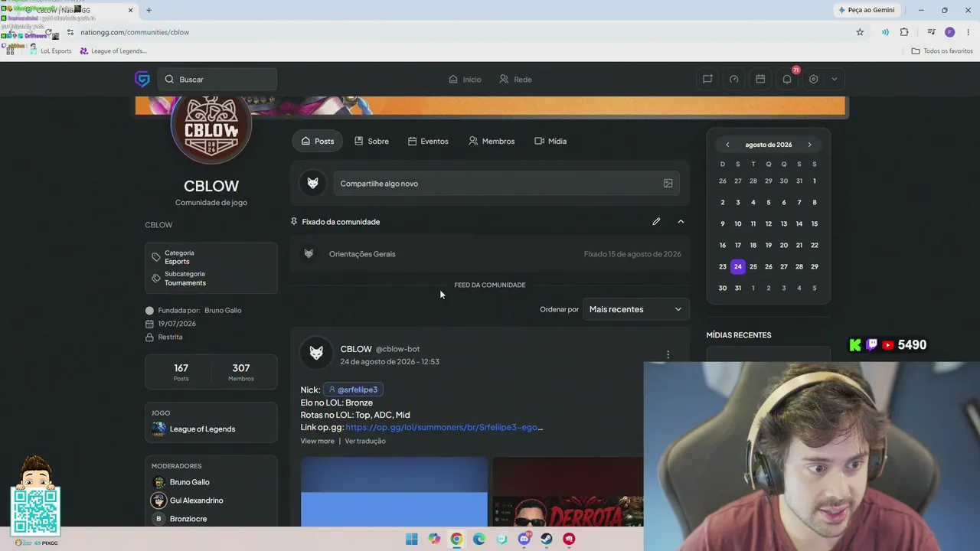Screen dimensions: 980x551
Task: Open a new browser tab
Action: (x=149, y=10)
